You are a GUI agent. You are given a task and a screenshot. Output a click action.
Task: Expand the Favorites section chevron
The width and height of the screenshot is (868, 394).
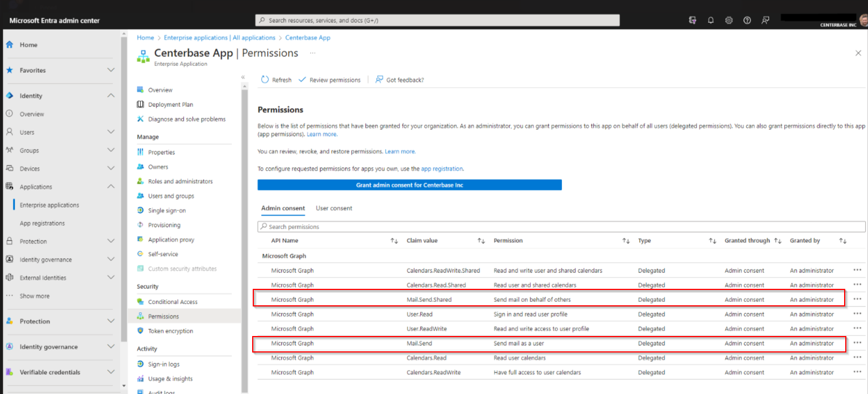pos(111,70)
